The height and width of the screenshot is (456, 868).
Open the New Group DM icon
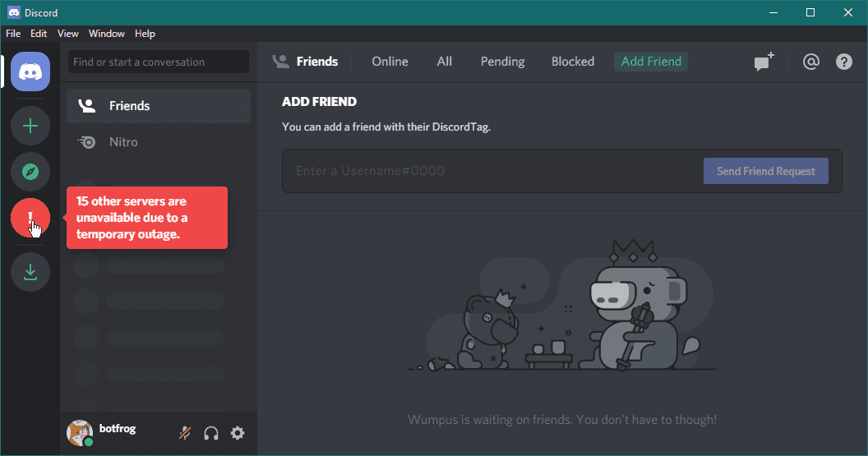point(764,62)
